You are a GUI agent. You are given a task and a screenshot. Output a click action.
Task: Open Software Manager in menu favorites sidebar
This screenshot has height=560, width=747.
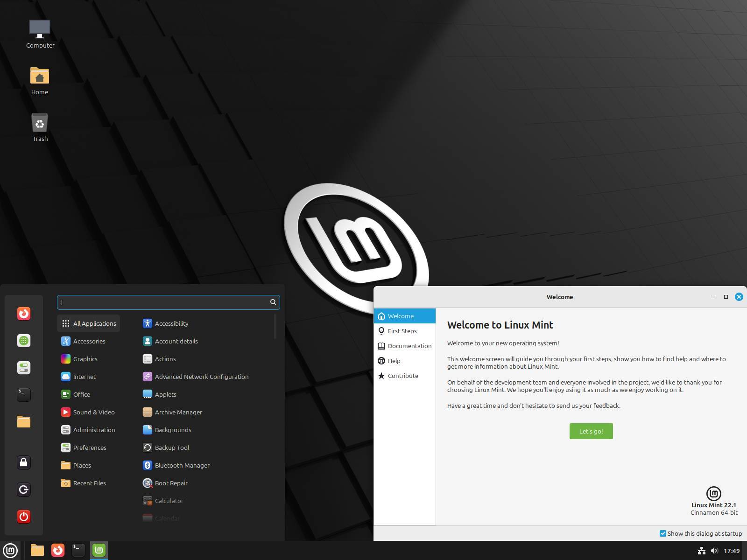[24, 341]
